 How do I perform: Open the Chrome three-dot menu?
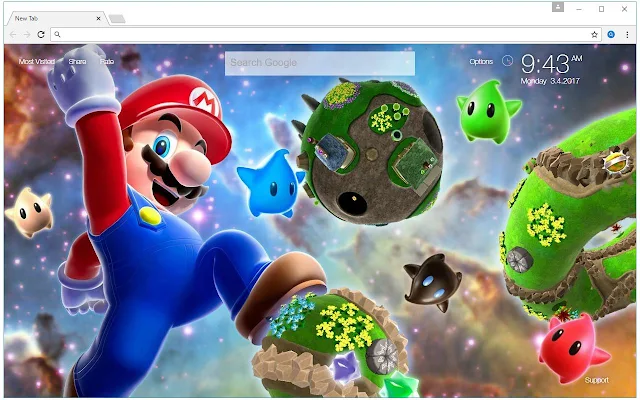627,35
